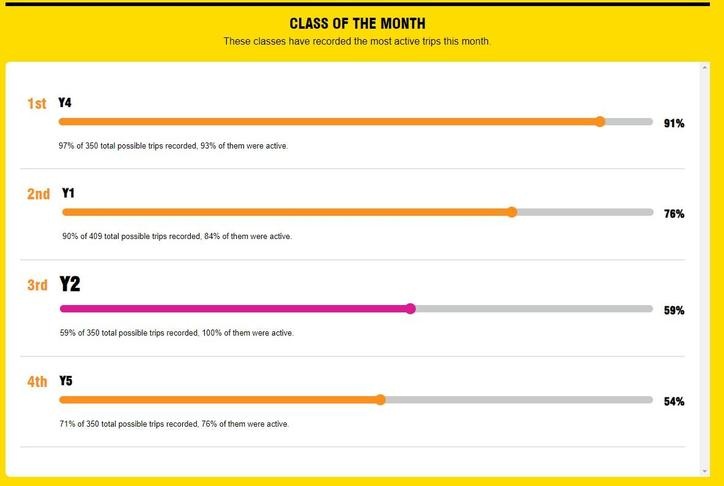Click the 91% score for Y4
724x486 pixels.
tap(674, 124)
